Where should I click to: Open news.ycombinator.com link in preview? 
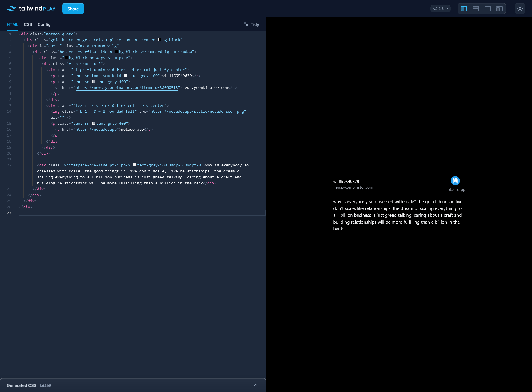(353, 187)
